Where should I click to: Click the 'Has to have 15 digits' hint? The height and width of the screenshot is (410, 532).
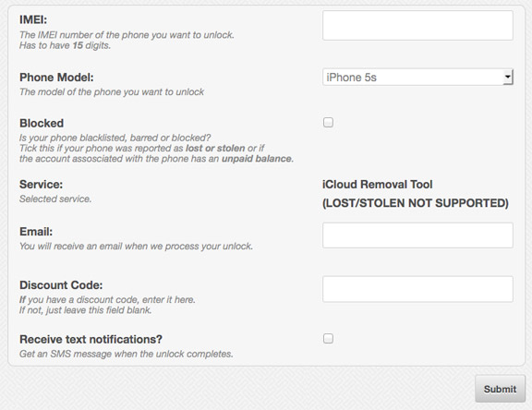(66, 45)
